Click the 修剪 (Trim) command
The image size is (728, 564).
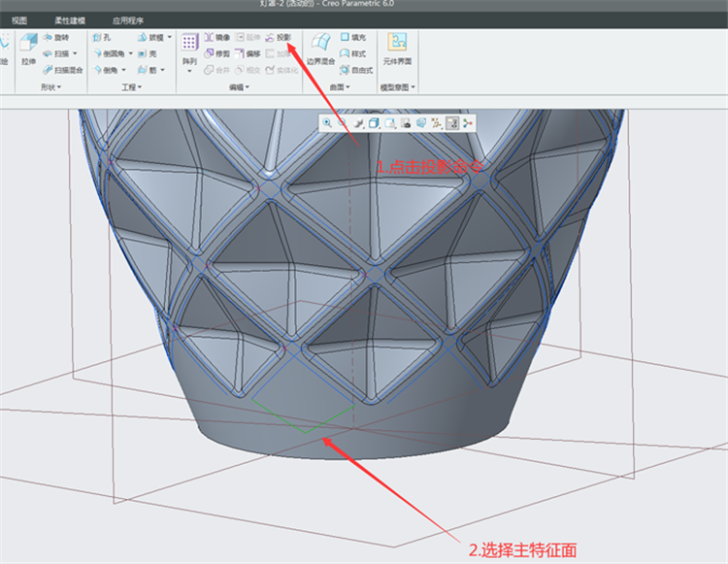[217, 53]
